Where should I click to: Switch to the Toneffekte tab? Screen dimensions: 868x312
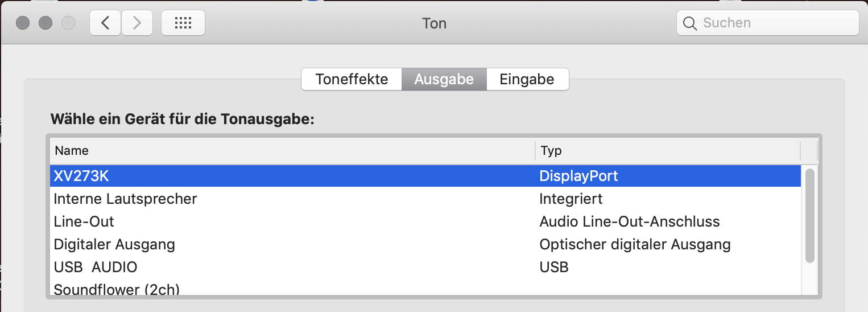point(352,79)
